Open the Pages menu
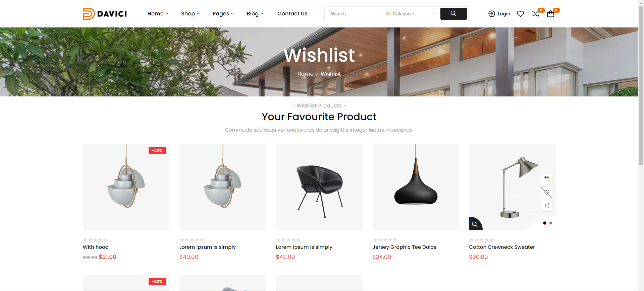 [223, 14]
